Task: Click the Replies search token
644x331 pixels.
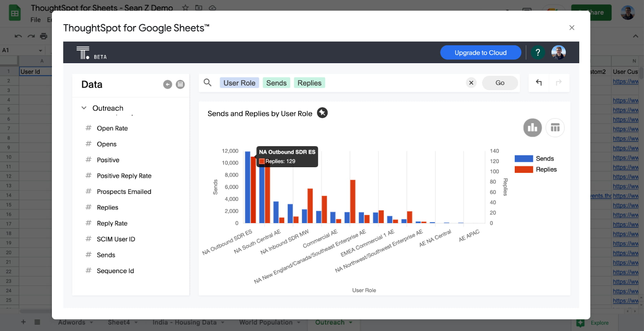Action: 309,83
